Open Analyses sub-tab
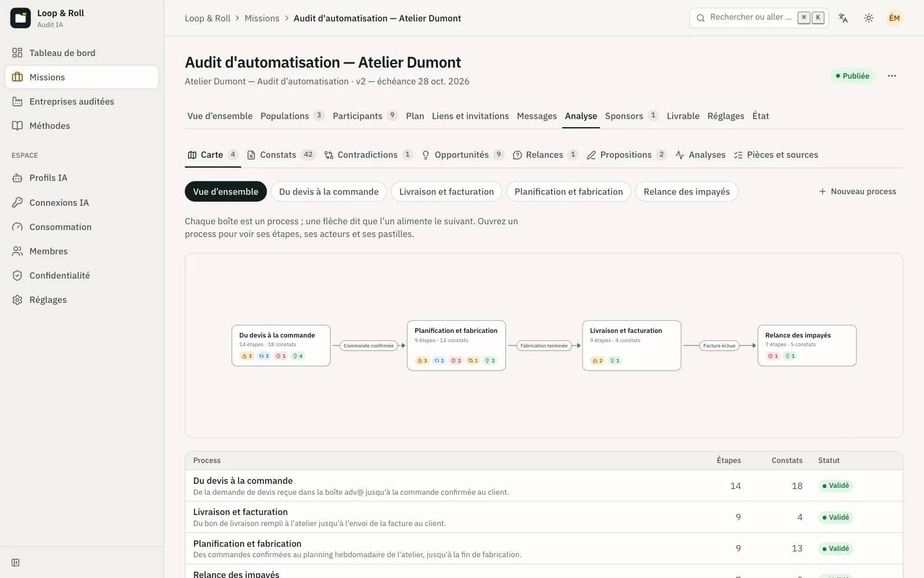Screen dimensions: 924x578 (x=701, y=155)
